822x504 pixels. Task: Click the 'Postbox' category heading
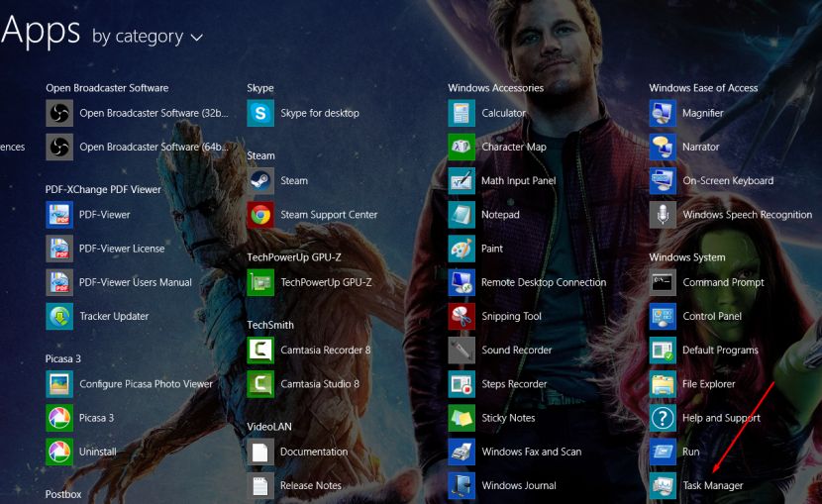[x=63, y=494]
